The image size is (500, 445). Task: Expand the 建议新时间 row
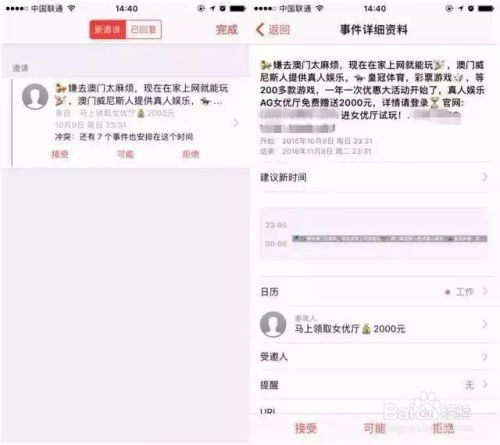pyautogui.click(x=375, y=177)
